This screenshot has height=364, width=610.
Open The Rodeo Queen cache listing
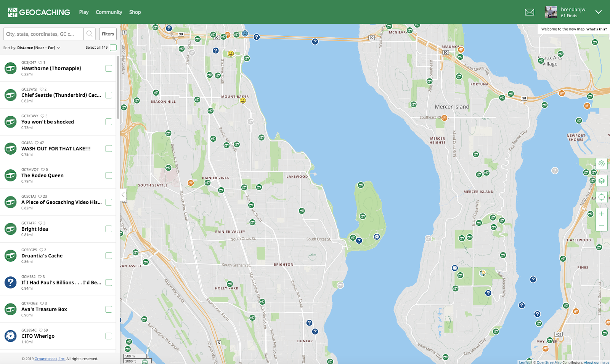(42, 176)
